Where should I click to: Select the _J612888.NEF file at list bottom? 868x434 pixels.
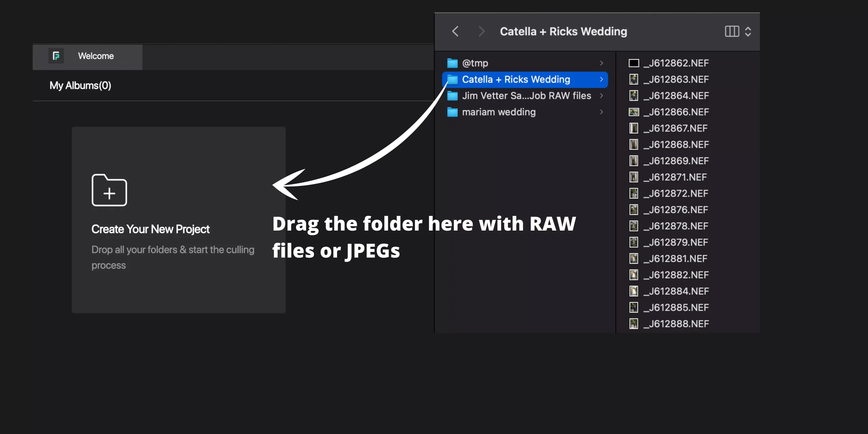pyautogui.click(x=675, y=323)
